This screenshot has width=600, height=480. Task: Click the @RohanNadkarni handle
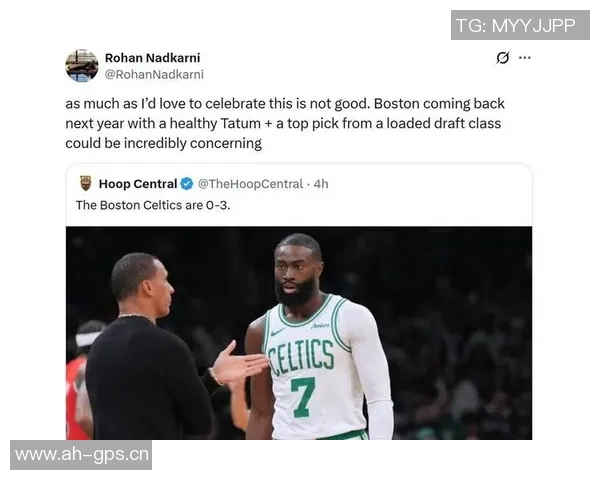[154, 74]
